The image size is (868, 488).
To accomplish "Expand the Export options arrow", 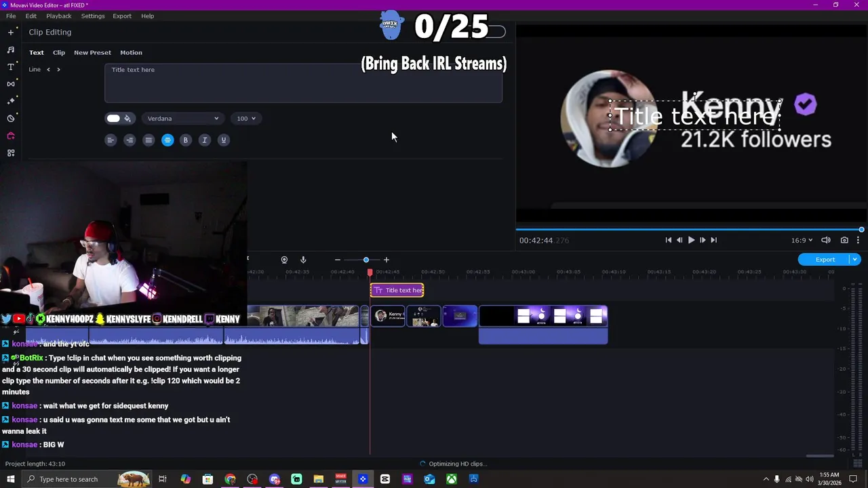I will [x=855, y=260].
